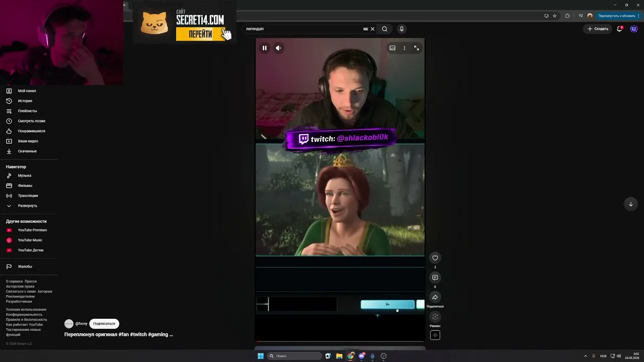Open the Авторские права footer link

tap(20, 287)
